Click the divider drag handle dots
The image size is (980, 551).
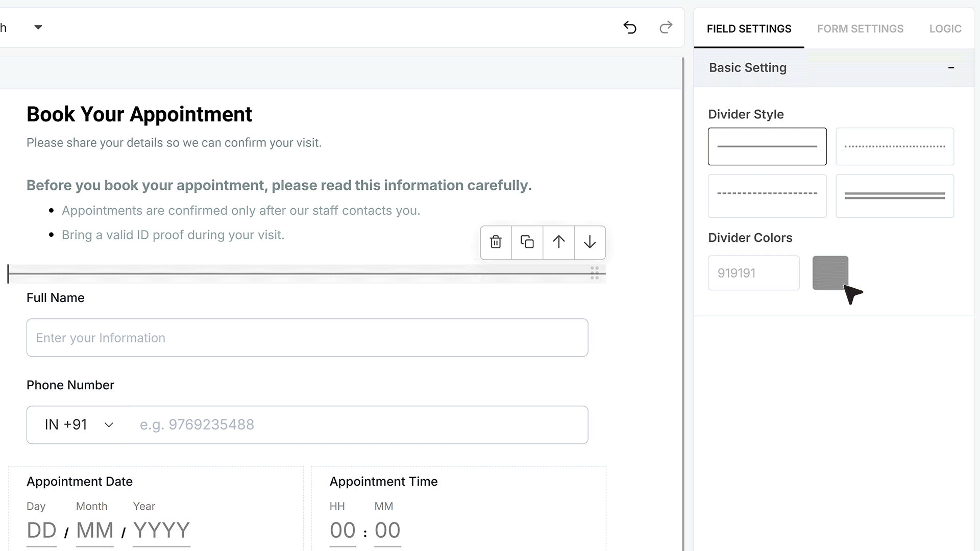[x=595, y=273]
